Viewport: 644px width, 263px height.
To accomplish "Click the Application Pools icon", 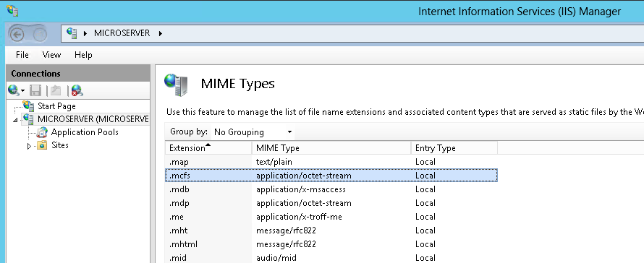I will (42, 132).
